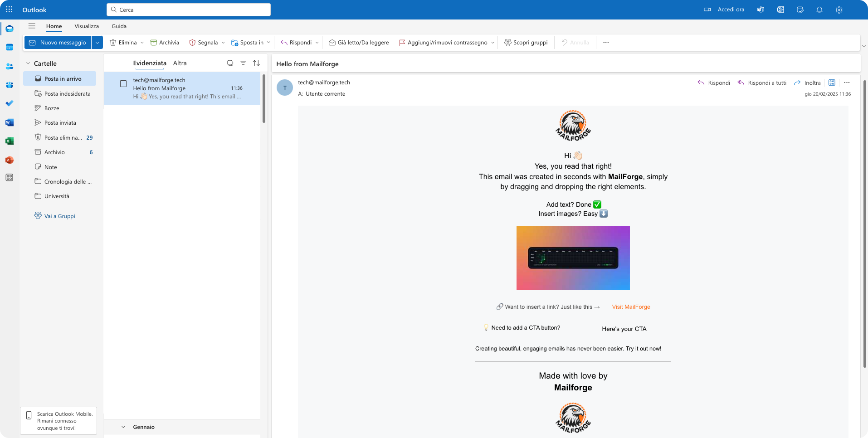The height and width of the screenshot is (438, 868).
Task: Open Mail in the left app rail
Action: tap(10, 29)
